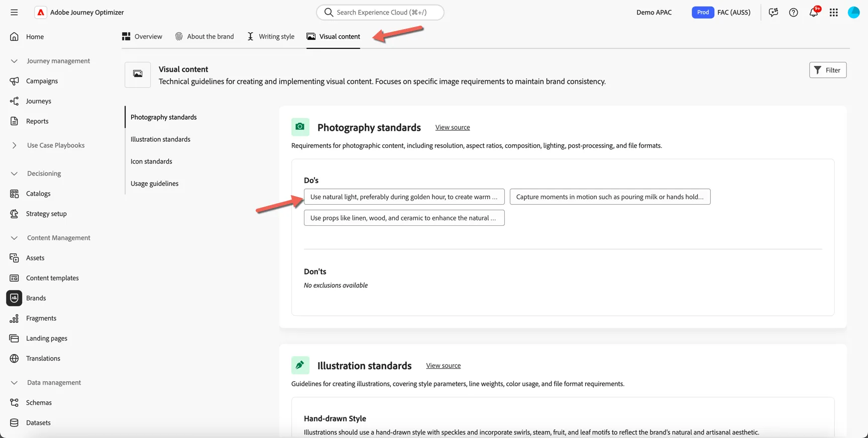Jump to Icon standards section
868x438 pixels.
coord(151,161)
